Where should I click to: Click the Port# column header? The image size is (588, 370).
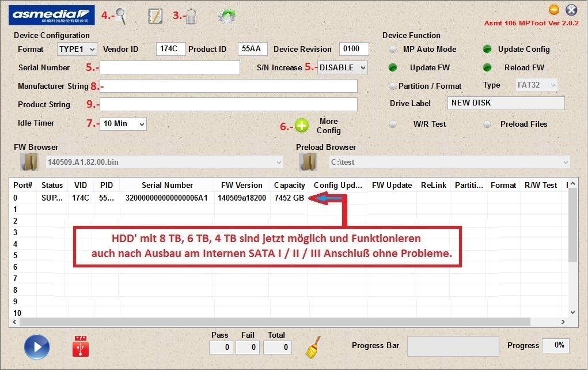tap(23, 186)
